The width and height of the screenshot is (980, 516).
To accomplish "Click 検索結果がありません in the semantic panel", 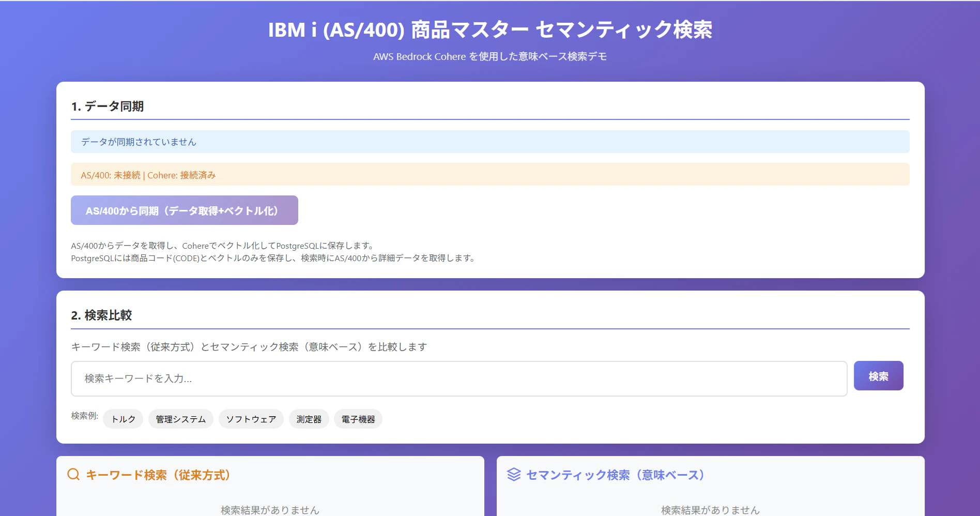I will point(710,510).
